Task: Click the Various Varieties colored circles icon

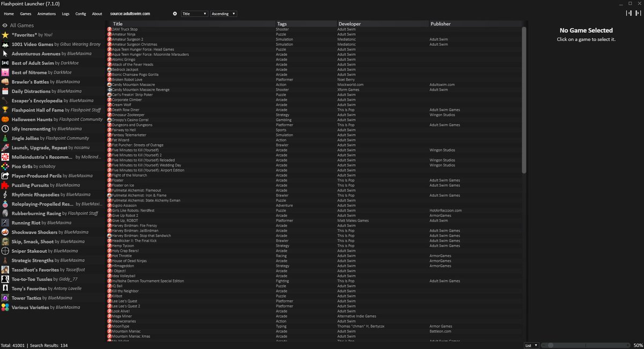Action: (x=5, y=307)
